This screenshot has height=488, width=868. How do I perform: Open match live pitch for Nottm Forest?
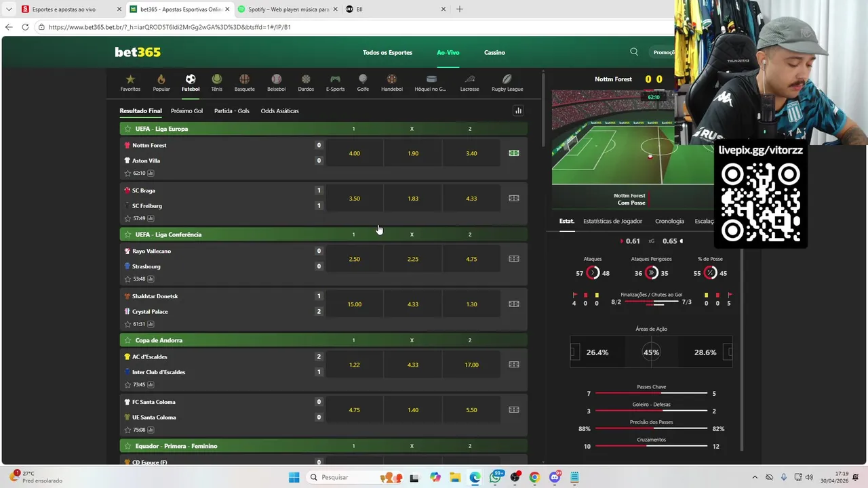[514, 153]
